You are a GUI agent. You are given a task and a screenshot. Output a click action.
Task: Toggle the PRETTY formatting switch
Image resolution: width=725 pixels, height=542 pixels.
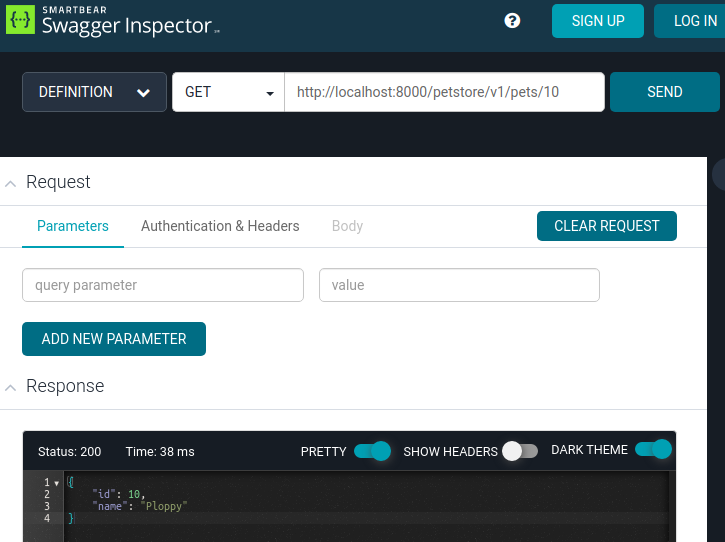372,451
